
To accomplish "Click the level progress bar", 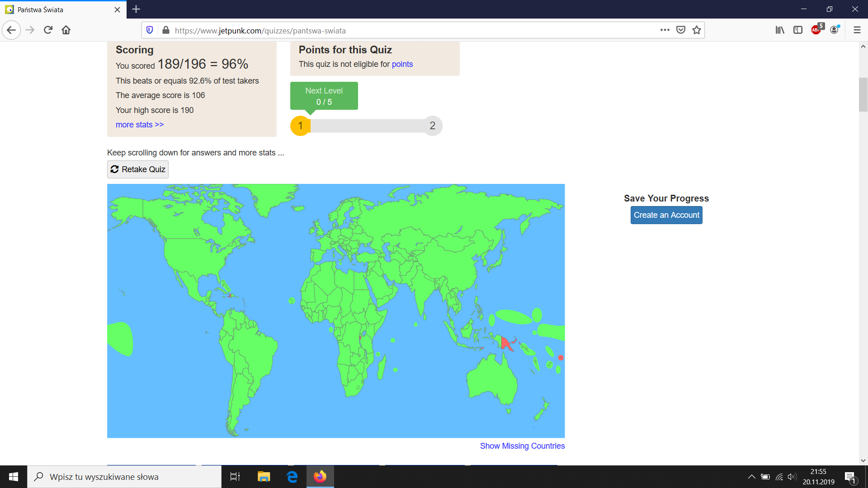I will 366,126.
